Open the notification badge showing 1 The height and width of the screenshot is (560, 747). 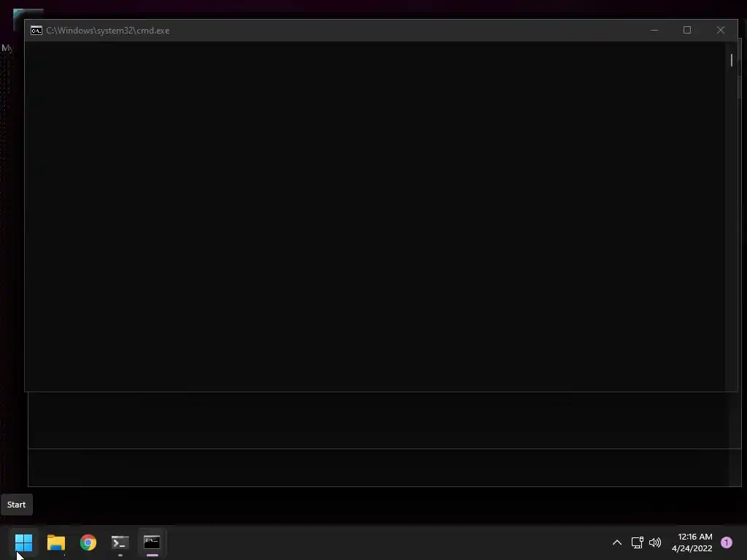coord(727,542)
